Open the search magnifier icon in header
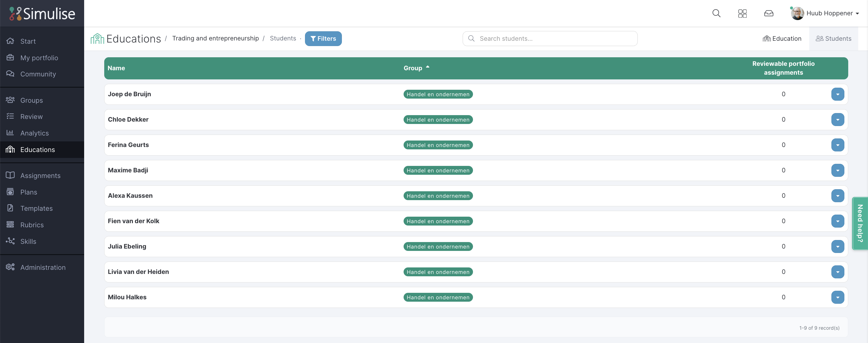868x343 pixels. pyautogui.click(x=716, y=14)
